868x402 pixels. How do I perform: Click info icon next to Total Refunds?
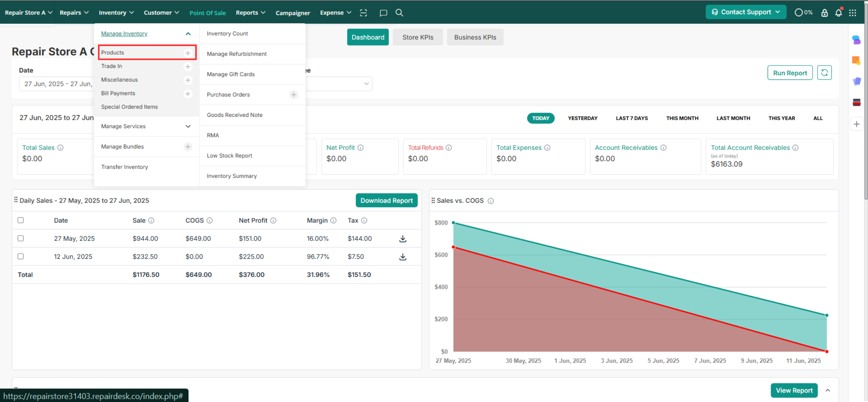pos(449,148)
